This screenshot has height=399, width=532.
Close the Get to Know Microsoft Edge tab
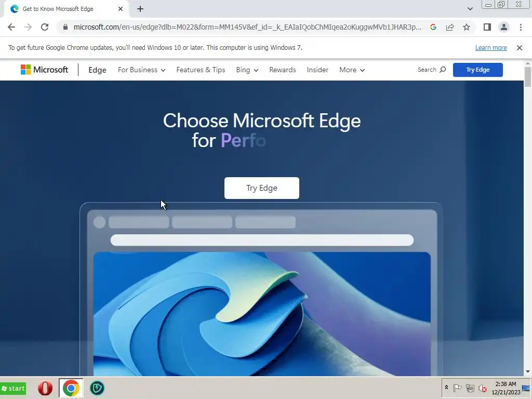coord(121,9)
